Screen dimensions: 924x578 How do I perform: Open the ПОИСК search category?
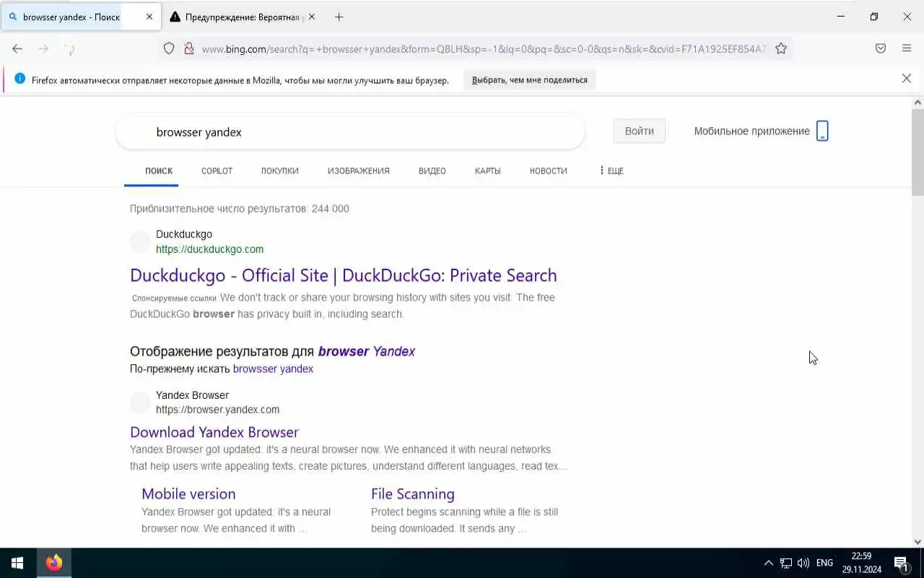159,171
